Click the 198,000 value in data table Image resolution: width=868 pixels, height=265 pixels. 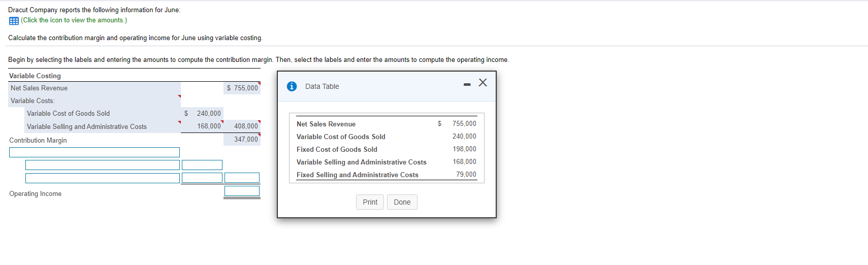[x=465, y=149]
